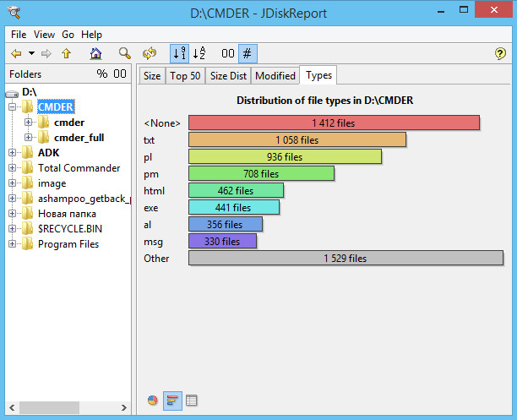Open the Help menu
Viewport: 517px width, 420px height.
coord(92,35)
